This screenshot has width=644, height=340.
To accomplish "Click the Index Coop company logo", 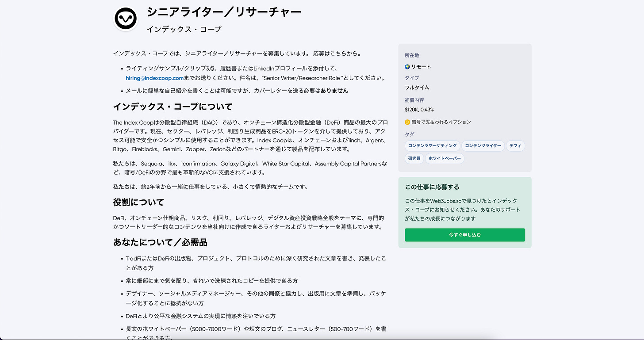I will [126, 18].
